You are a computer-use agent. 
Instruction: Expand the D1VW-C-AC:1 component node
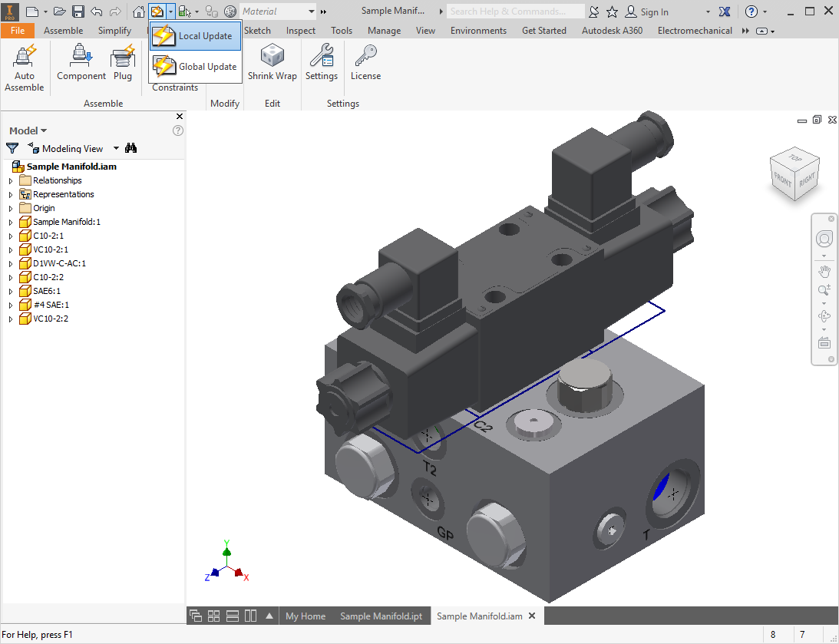[x=11, y=264]
